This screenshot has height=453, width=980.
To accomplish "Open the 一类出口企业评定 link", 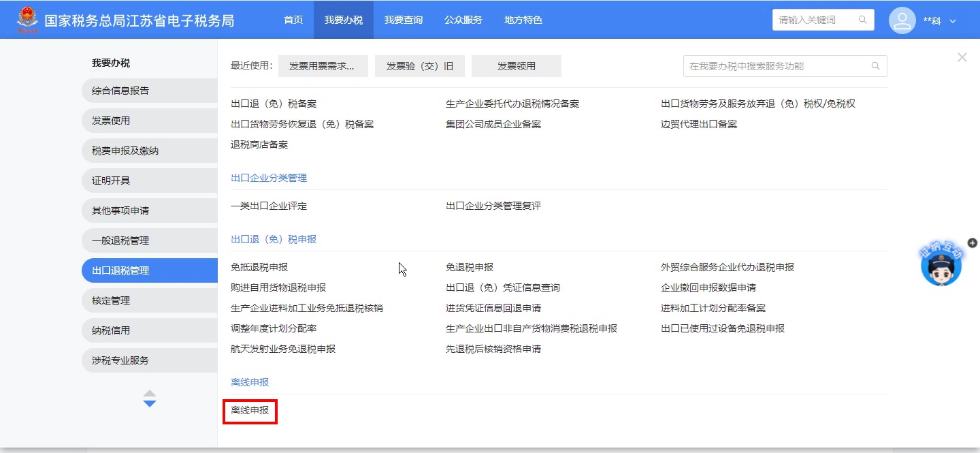I will point(269,206).
